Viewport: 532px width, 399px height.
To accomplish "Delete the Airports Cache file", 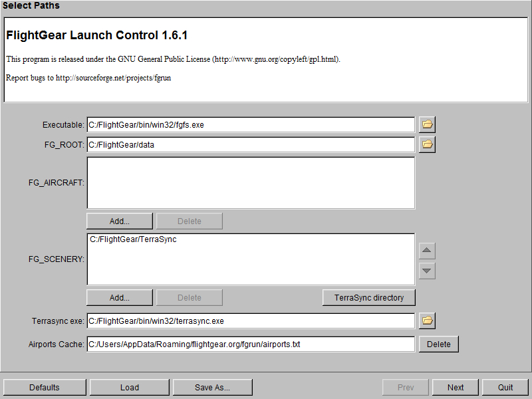I will coord(439,344).
